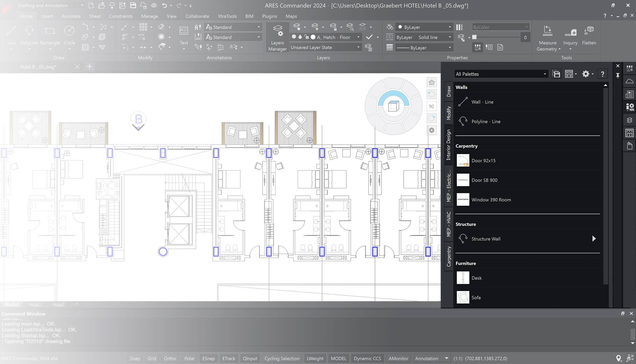Toggle the Snap mode on status bar
Viewport: 636px width, 364px height.
coord(135,358)
